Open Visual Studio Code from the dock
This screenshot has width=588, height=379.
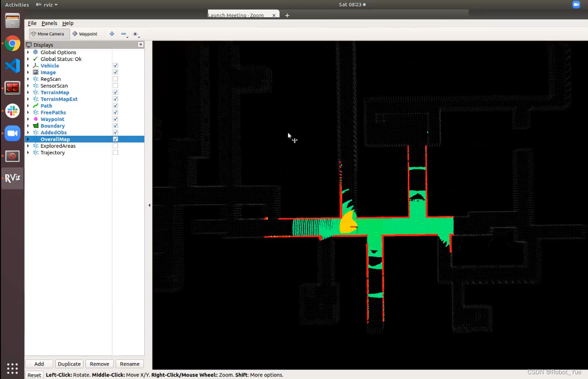13,66
